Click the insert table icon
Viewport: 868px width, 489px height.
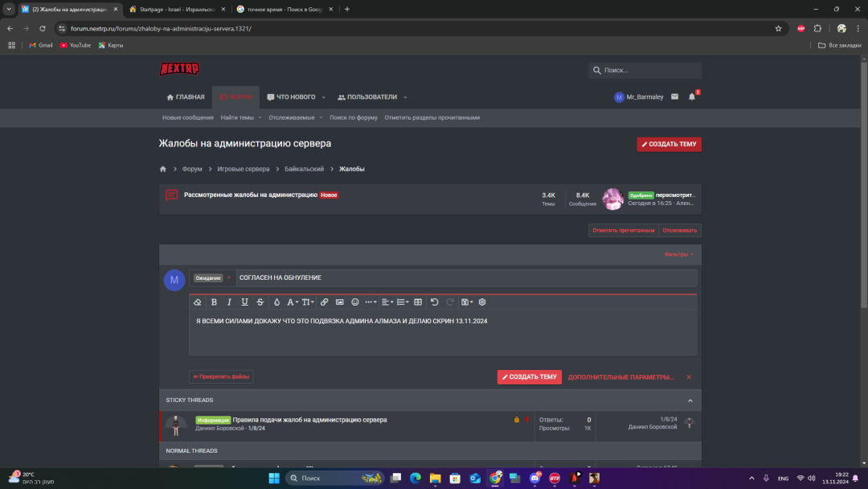(418, 302)
